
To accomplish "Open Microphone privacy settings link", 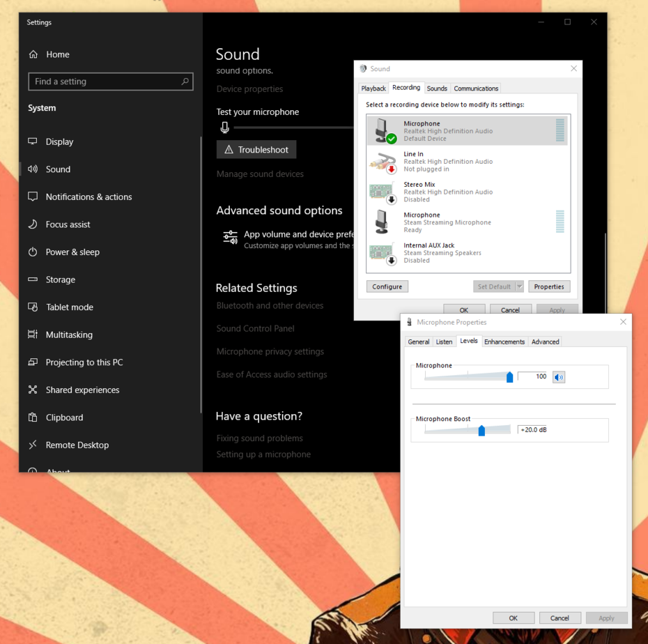I will pos(270,351).
